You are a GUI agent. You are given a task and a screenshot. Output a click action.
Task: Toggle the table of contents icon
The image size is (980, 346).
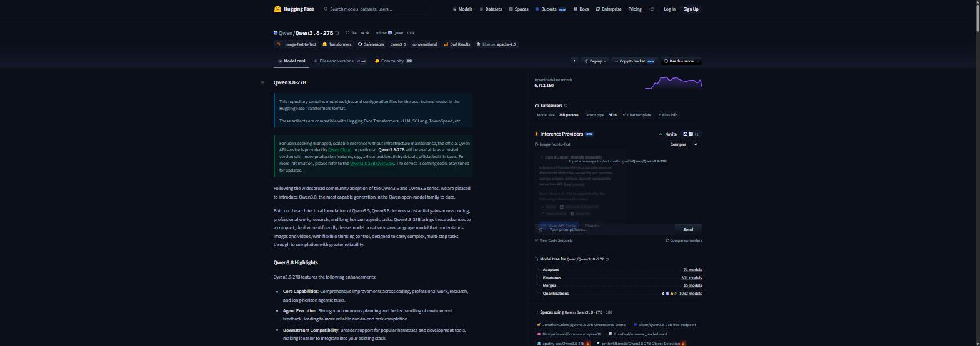pyautogui.click(x=262, y=82)
